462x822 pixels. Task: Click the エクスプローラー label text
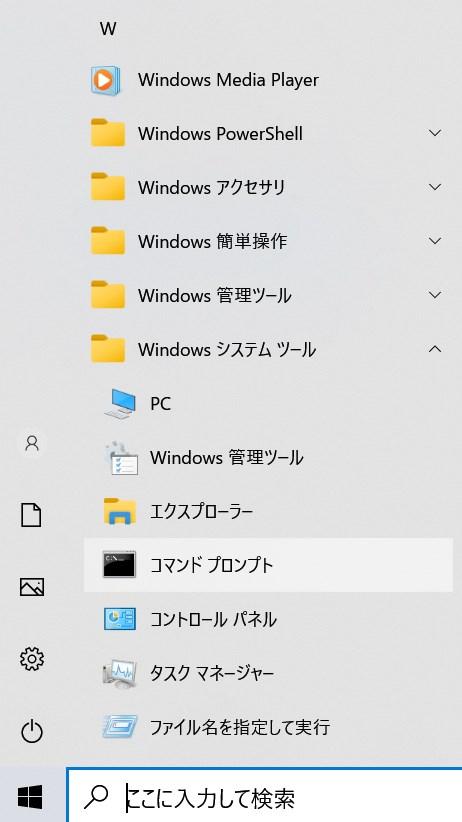click(x=201, y=512)
